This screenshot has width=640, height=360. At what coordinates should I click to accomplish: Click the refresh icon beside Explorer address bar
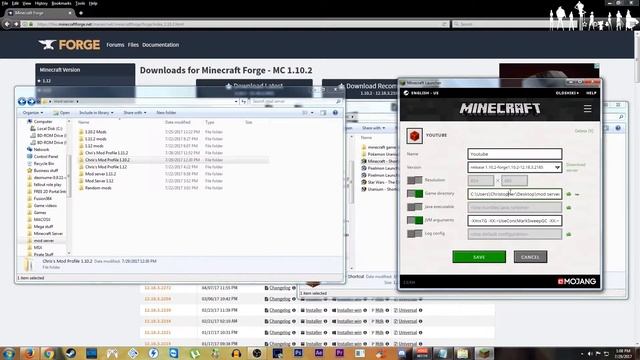coord(244,101)
